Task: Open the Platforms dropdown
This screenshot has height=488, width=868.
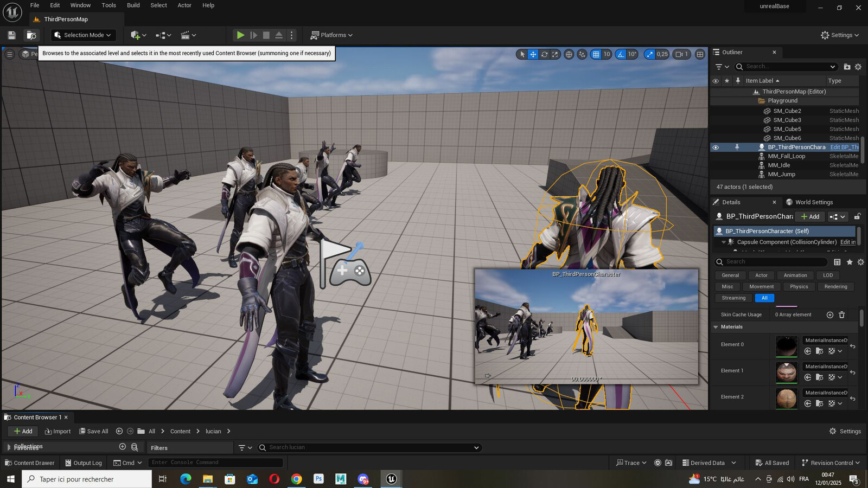Action: (331, 35)
